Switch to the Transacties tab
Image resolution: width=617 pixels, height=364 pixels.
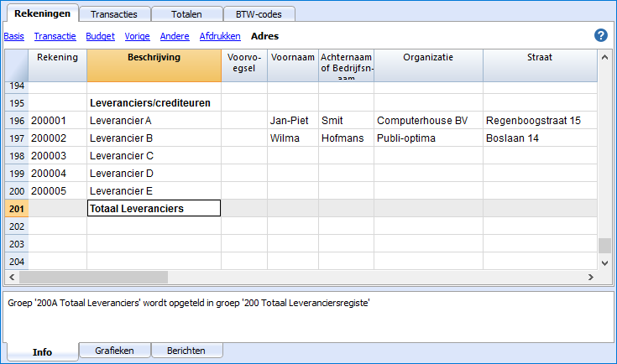coord(114,14)
